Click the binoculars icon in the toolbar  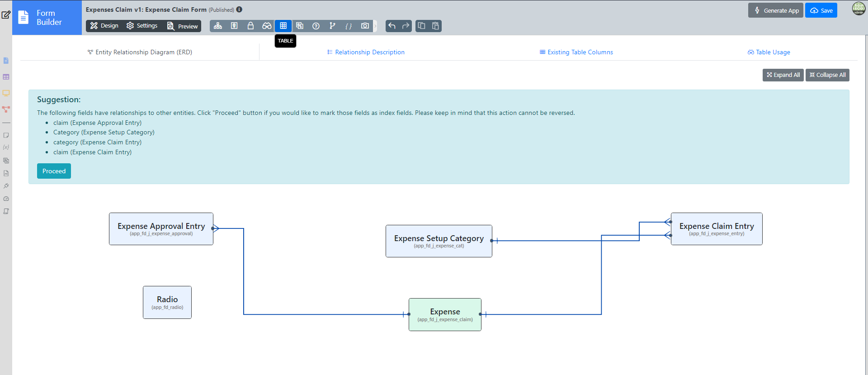[x=267, y=26]
